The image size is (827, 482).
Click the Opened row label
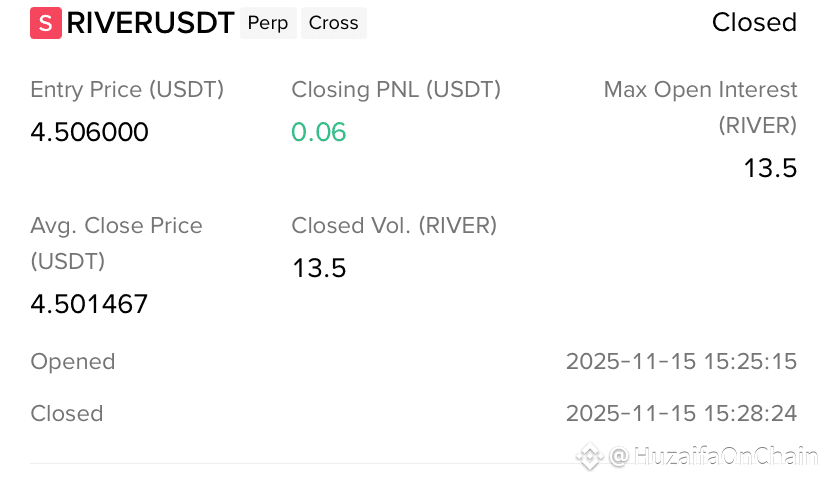tap(73, 362)
